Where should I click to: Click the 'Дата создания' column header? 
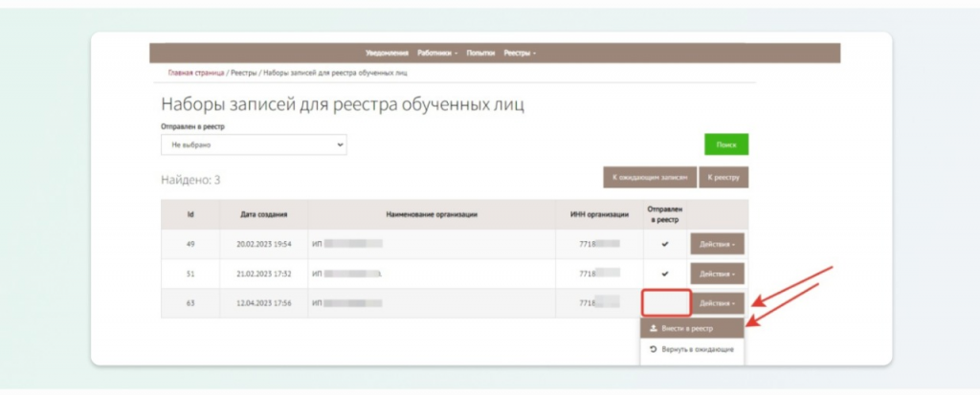point(263,214)
